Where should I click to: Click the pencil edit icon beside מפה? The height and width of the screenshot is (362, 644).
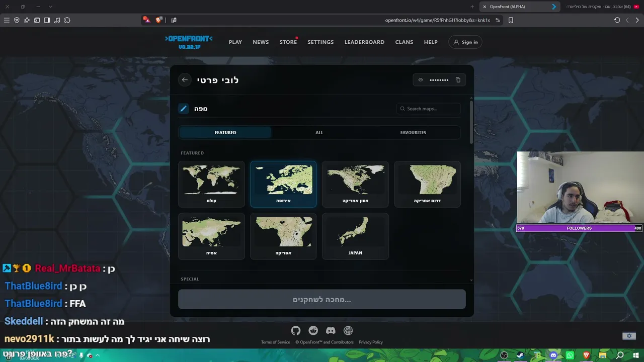pyautogui.click(x=184, y=109)
